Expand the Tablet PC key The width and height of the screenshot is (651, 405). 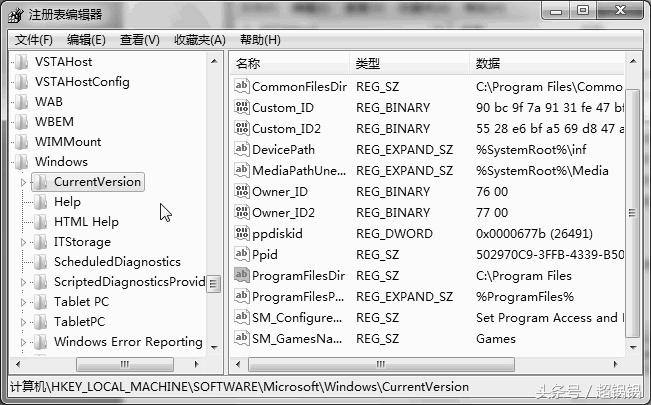click(x=23, y=302)
